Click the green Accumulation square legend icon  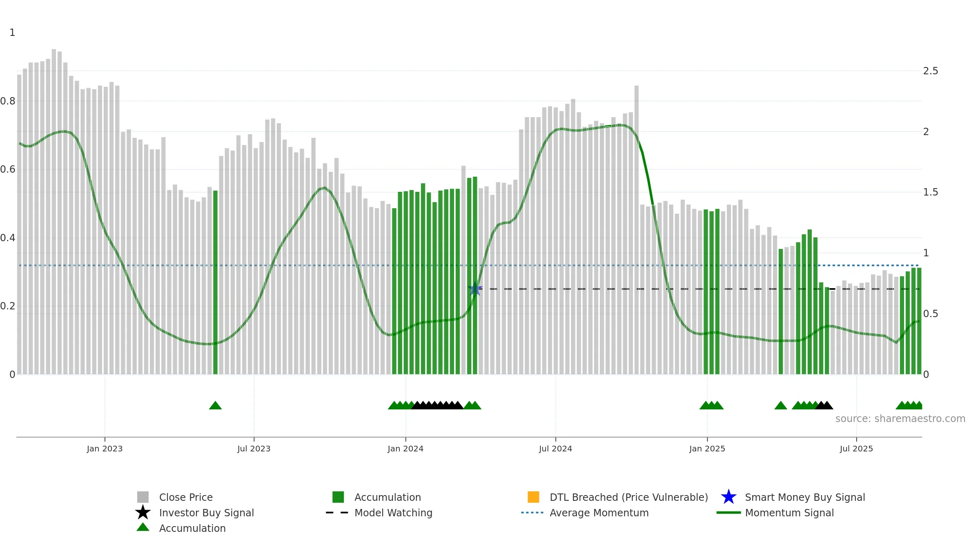pyautogui.click(x=338, y=497)
